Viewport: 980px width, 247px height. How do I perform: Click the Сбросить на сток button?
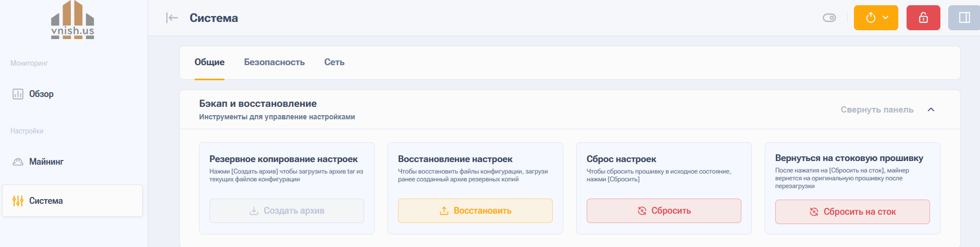(852, 212)
